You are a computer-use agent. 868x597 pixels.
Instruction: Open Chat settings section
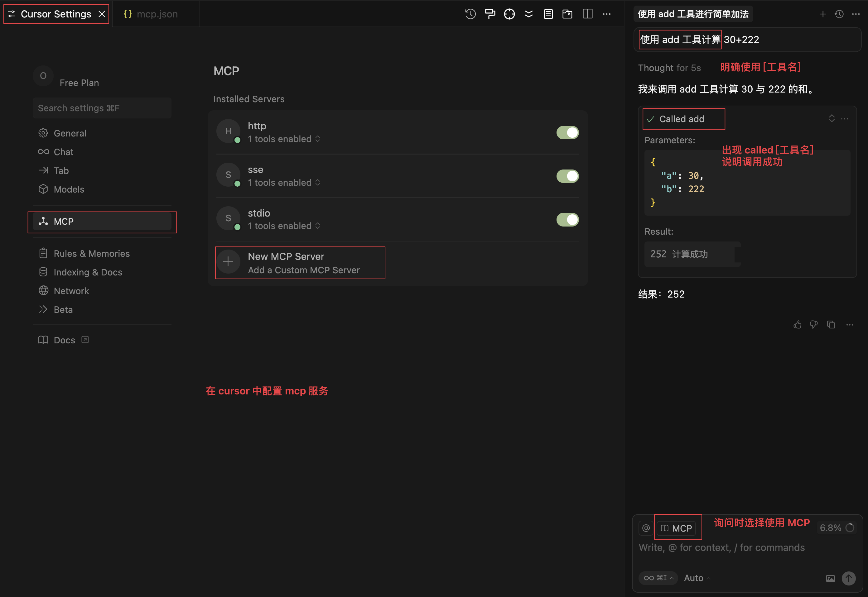click(102, 152)
